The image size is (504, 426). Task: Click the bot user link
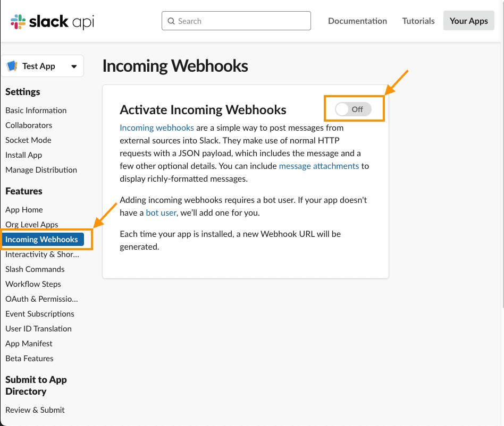coord(161,211)
